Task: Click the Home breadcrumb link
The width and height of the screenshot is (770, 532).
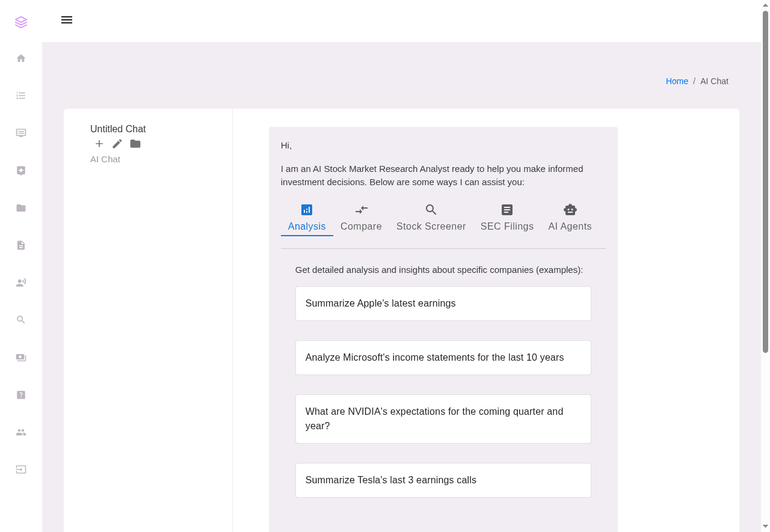Action: click(677, 81)
